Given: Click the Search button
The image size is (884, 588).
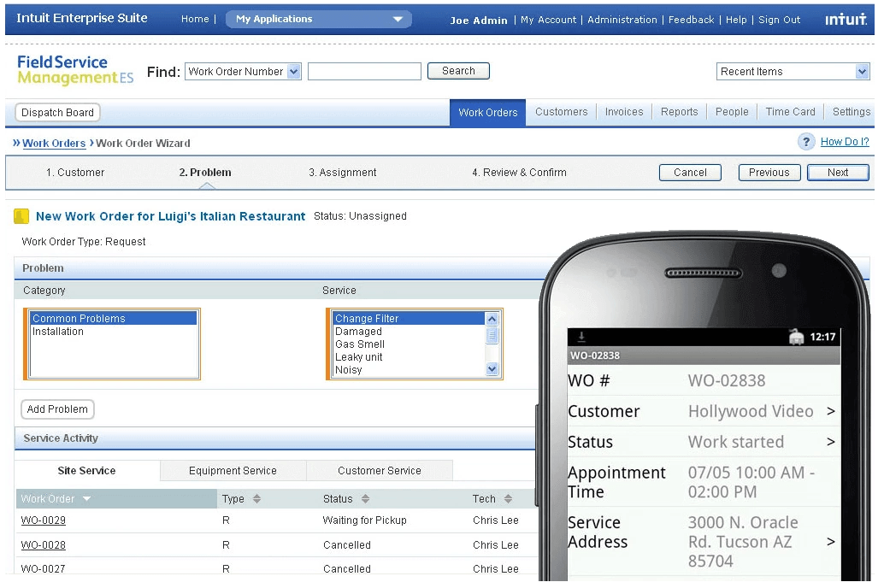Looking at the screenshot, I should pyautogui.click(x=458, y=71).
